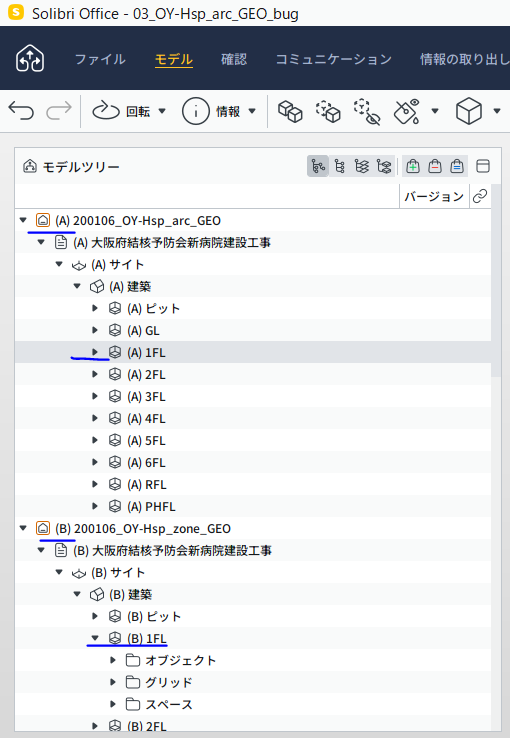This screenshot has width=510, height=738.
Task: Switch to the コミュニケーション tab
Action: (x=334, y=59)
